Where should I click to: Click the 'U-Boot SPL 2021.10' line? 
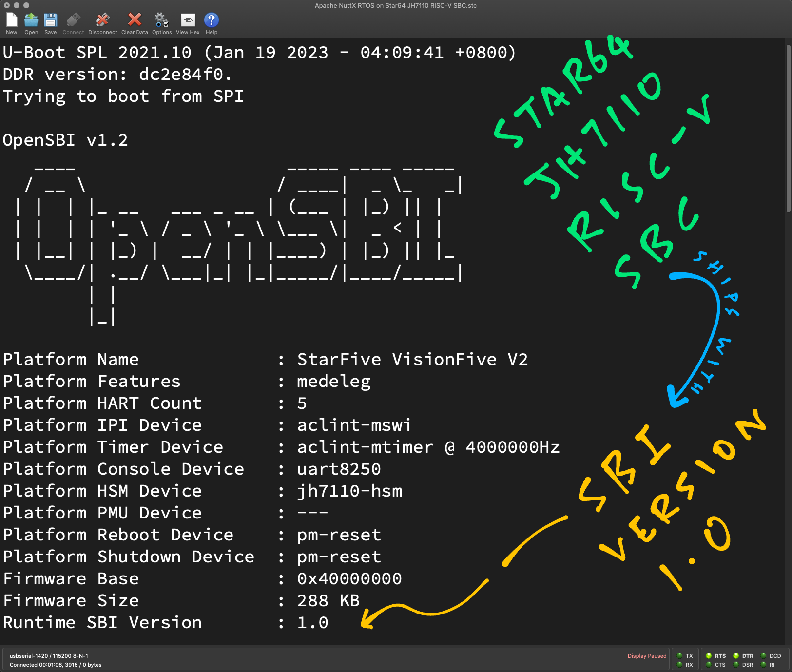click(x=259, y=53)
